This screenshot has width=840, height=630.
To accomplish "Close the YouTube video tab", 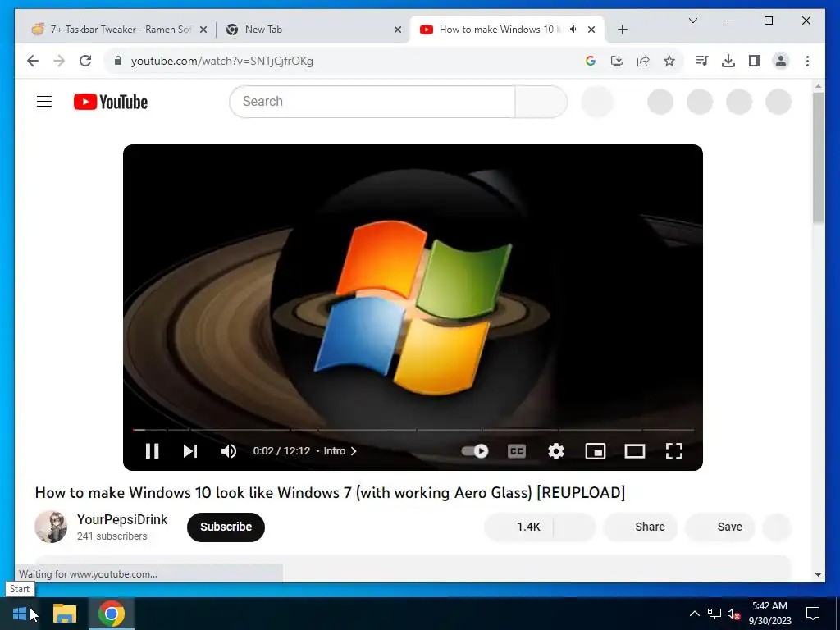I will [x=591, y=30].
